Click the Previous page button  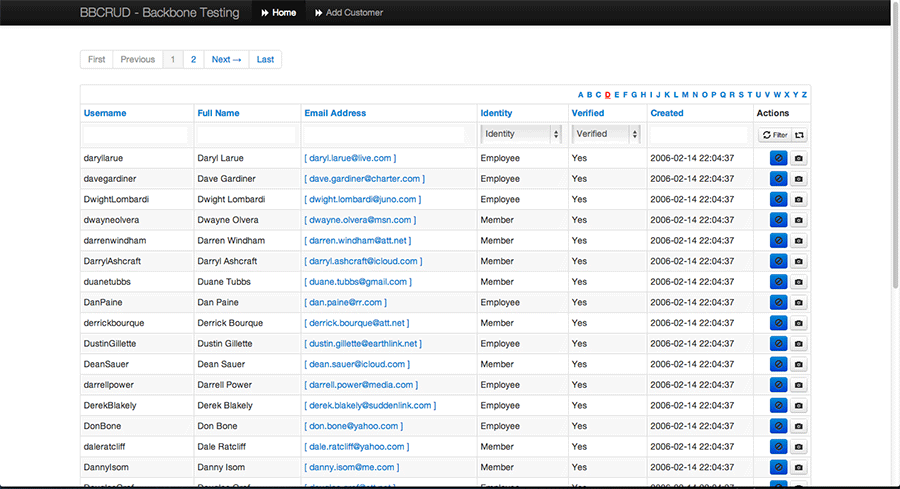coord(138,59)
